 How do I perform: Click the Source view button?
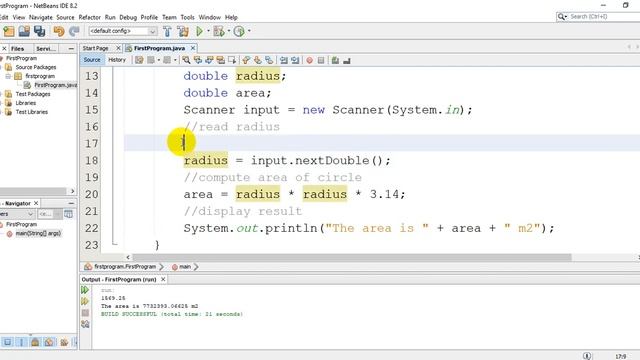[x=92, y=60]
